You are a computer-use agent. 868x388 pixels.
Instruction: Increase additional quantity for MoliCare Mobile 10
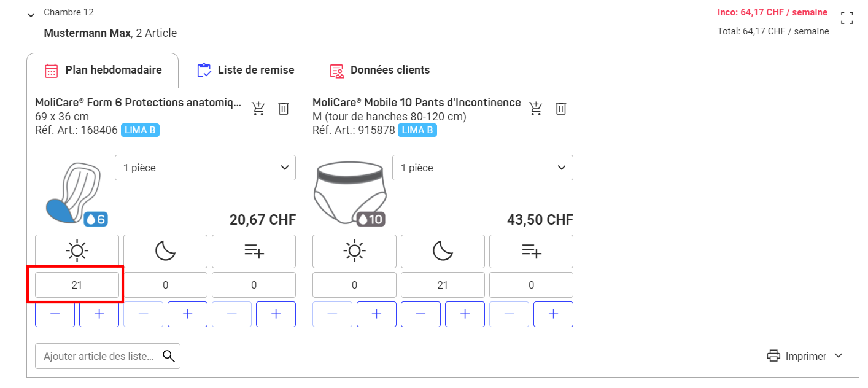click(x=553, y=314)
